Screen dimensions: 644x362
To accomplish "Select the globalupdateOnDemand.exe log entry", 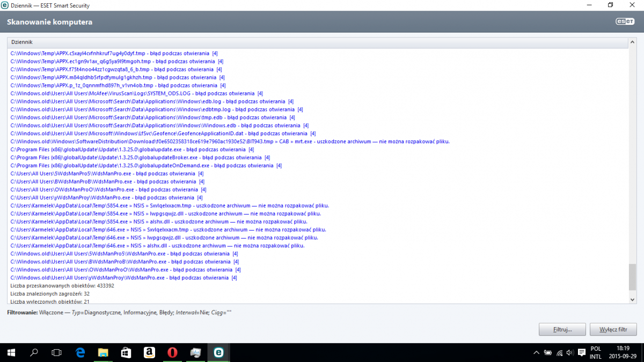I will (146, 166).
